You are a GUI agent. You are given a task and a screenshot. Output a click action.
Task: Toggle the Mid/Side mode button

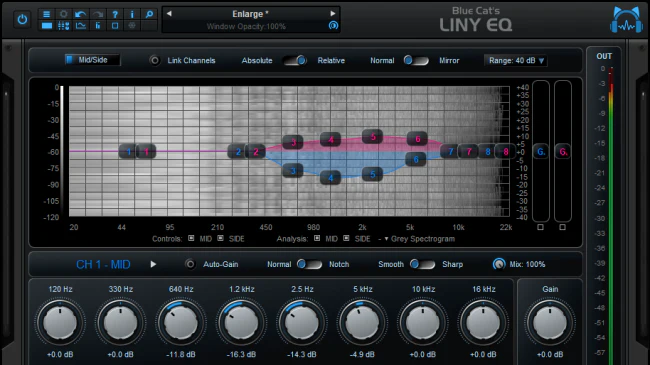click(92, 60)
